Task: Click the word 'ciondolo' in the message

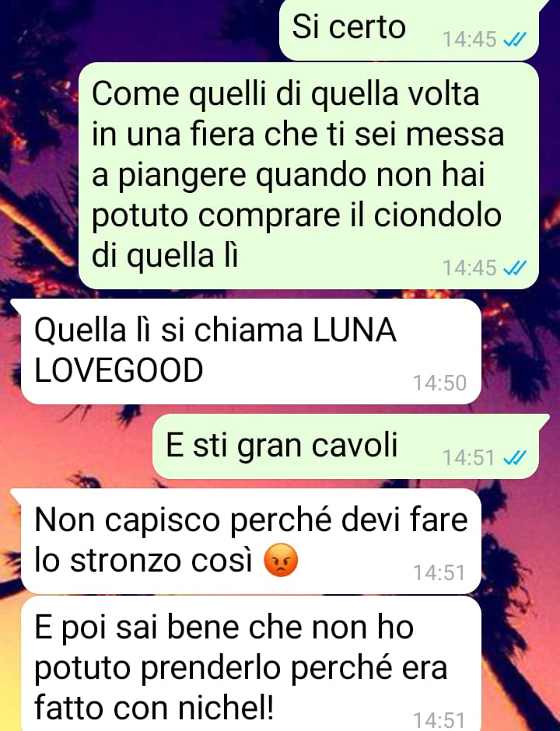Action: tap(437, 215)
